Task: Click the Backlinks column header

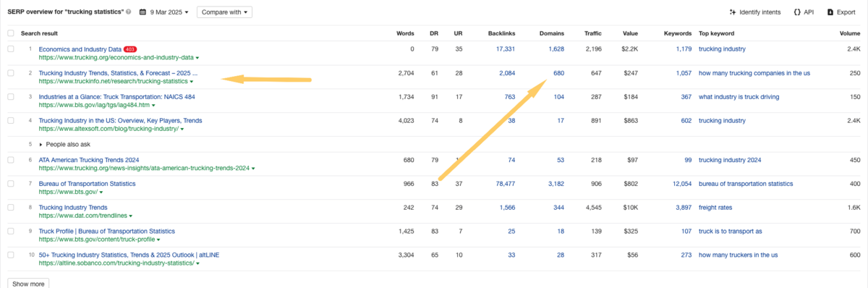Action: click(501, 33)
